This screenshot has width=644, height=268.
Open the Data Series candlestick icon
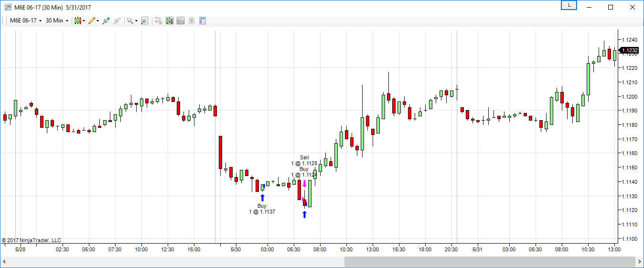coord(170,21)
